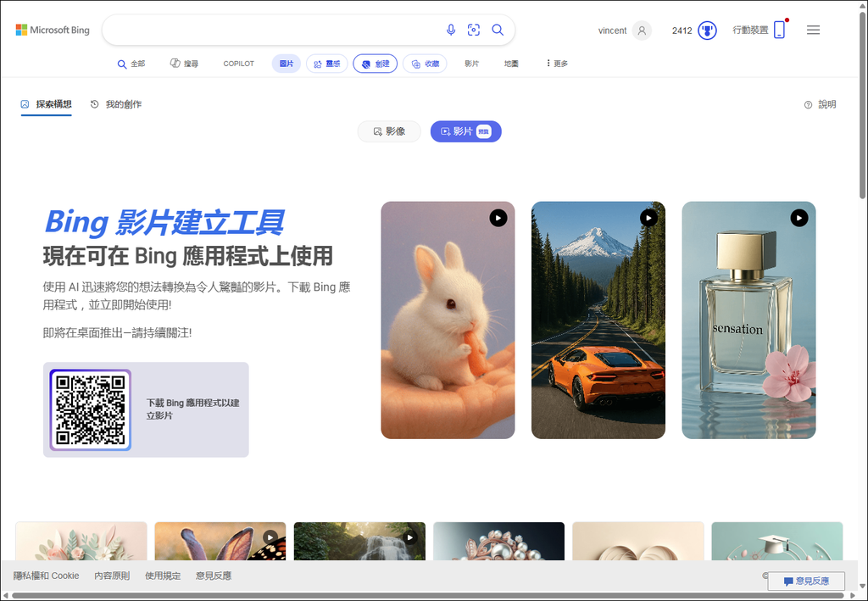Click 下載 Bing 應用程式以建立影片 text
The image size is (868, 601).
(192, 409)
